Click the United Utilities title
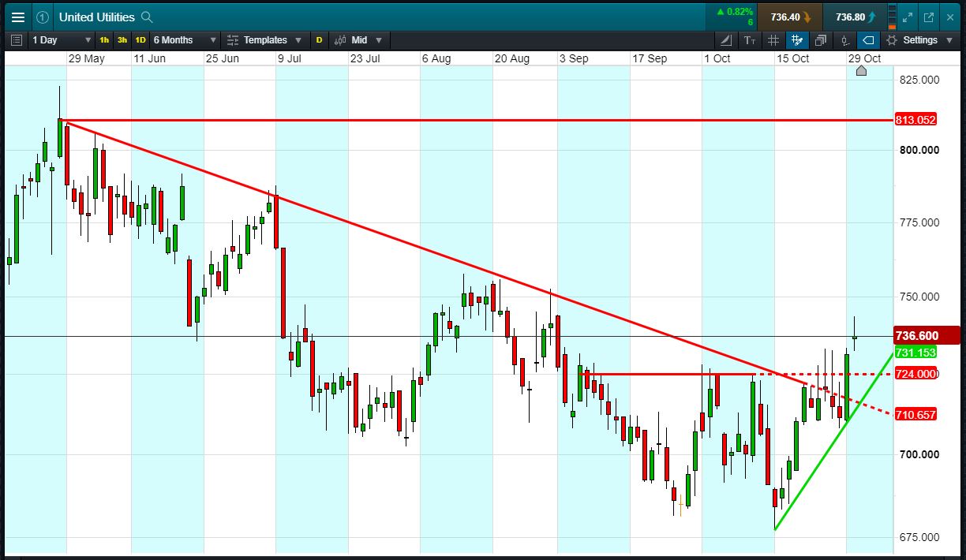Image resolution: width=966 pixels, height=560 pixels. [x=96, y=17]
